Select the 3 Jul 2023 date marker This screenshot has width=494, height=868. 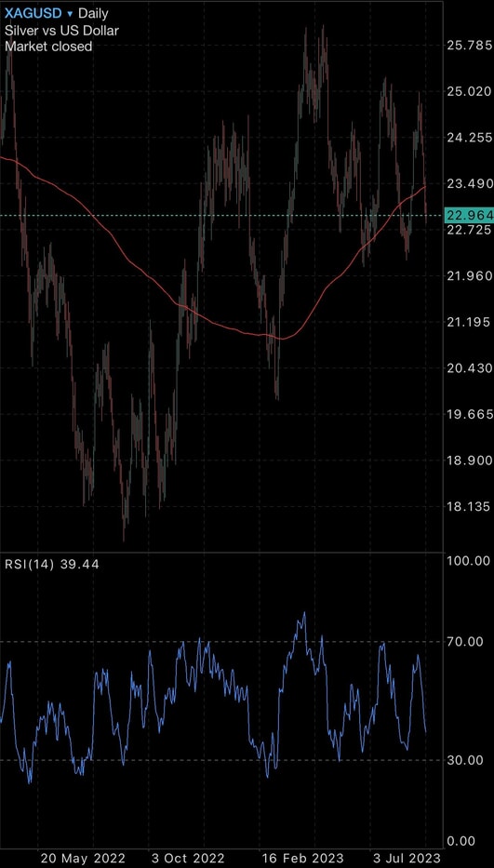405,858
